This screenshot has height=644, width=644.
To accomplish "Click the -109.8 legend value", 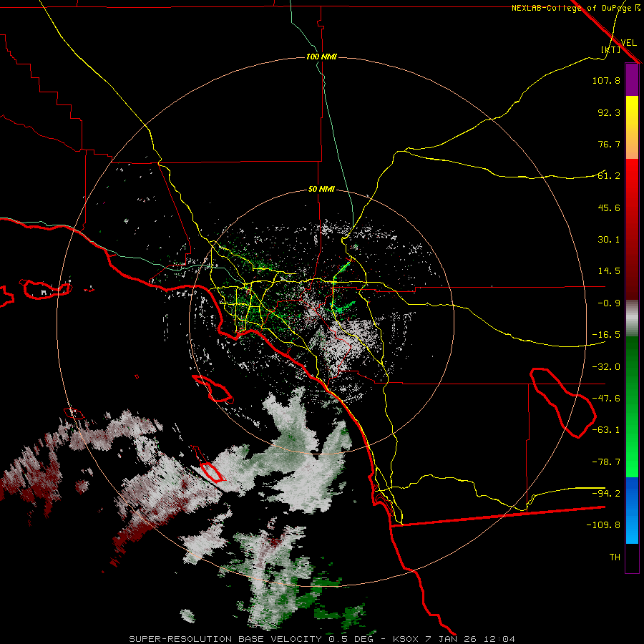I will coord(603,525).
